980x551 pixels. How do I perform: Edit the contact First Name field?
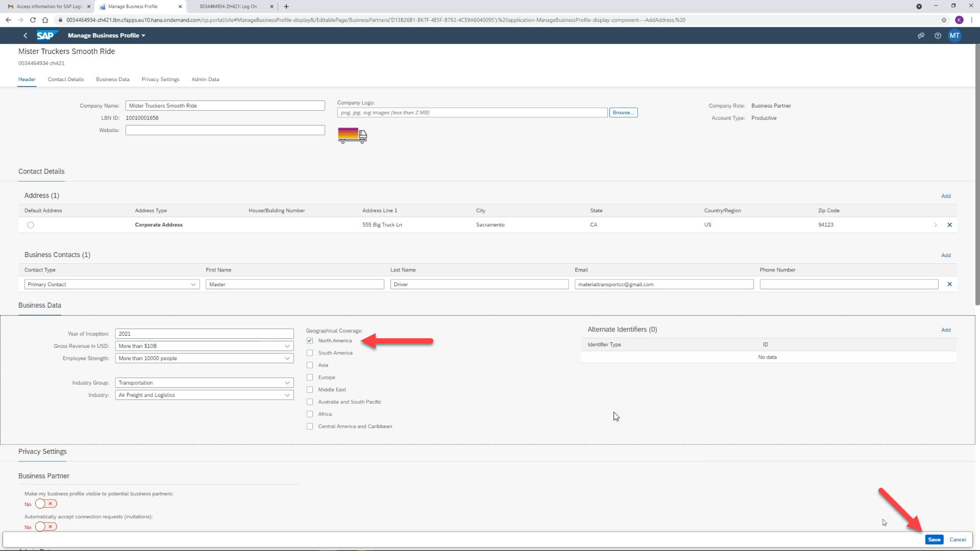coord(295,285)
